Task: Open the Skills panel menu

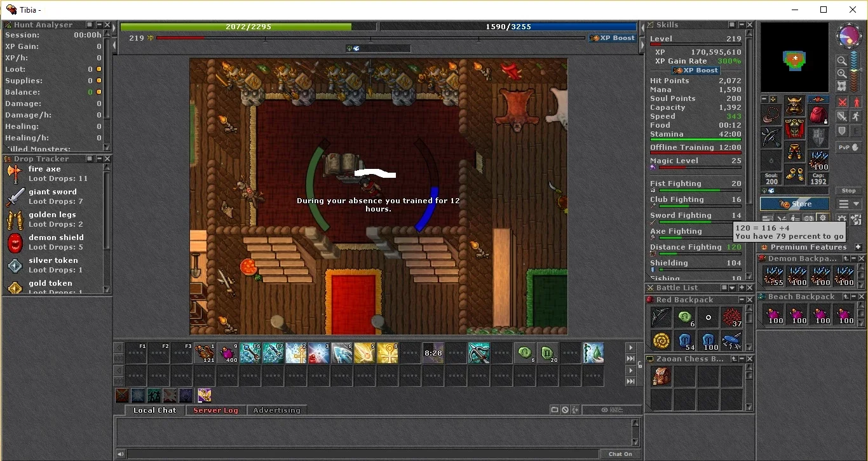Action: (733, 25)
